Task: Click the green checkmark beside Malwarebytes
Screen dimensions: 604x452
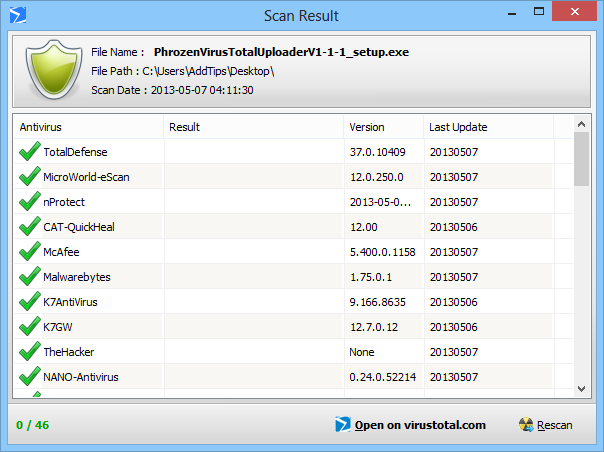Action: pos(30,276)
